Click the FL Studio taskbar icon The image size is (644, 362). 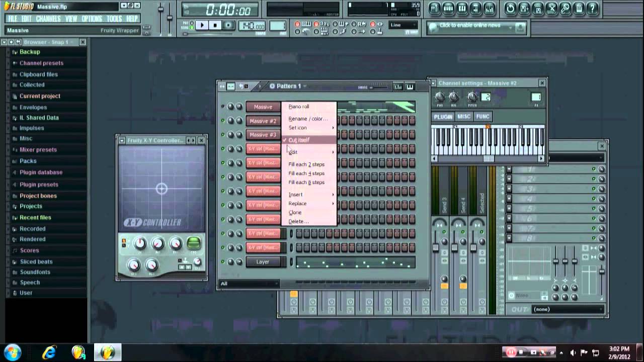(108, 352)
